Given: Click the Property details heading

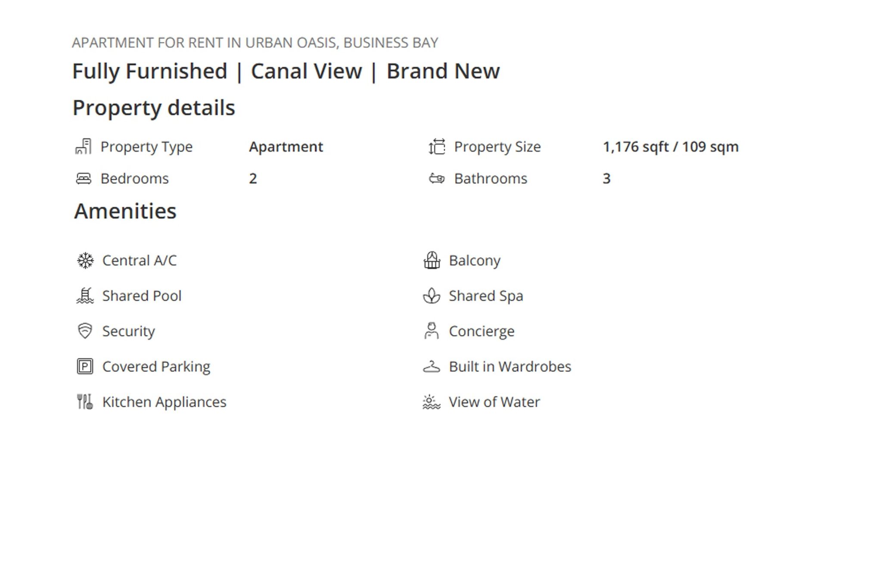Looking at the screenshot, I should 154,108.
